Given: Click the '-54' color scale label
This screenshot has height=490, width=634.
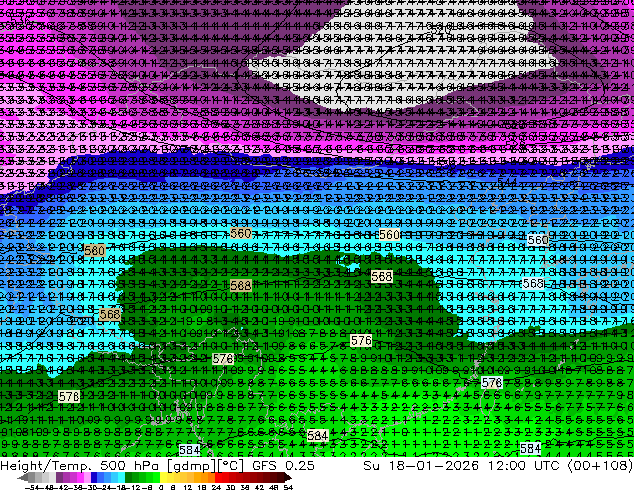Looking at the screenshot, I should coord(32,488).
